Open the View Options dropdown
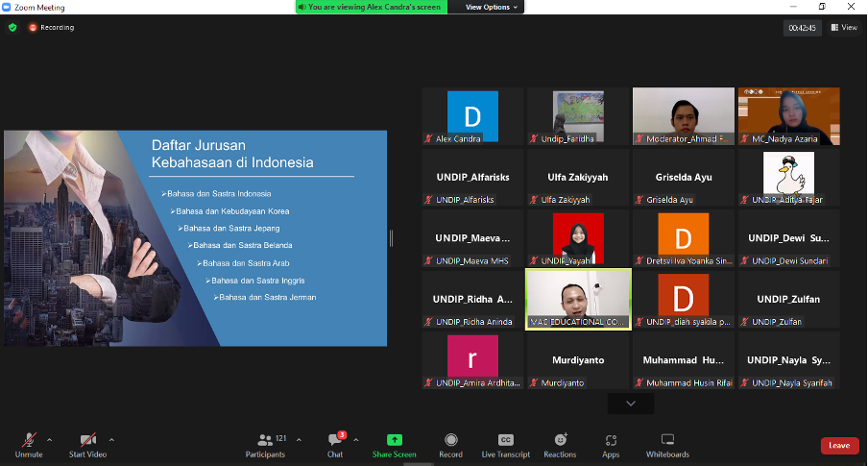The image size is (868, 466). tap(492, 7)
